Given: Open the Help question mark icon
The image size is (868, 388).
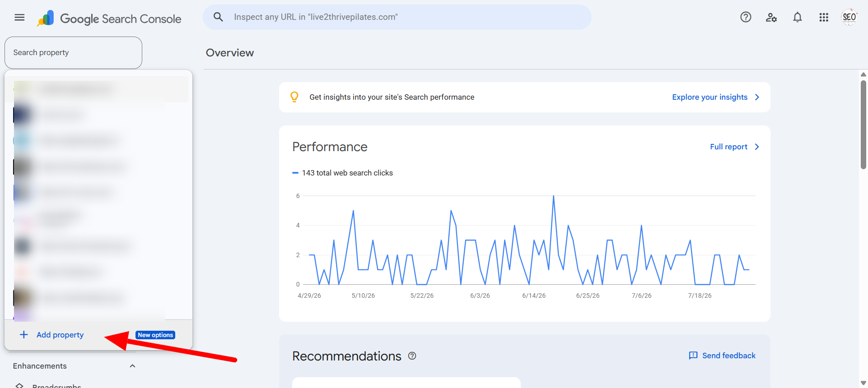Looking at the screenshot, I should (746, 17).
